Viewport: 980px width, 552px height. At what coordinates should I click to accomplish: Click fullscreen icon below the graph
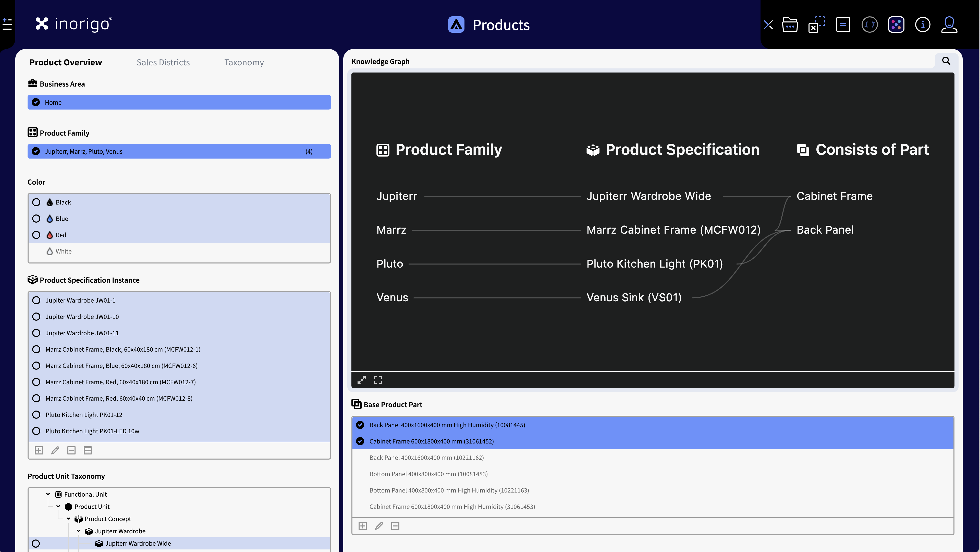378,380
